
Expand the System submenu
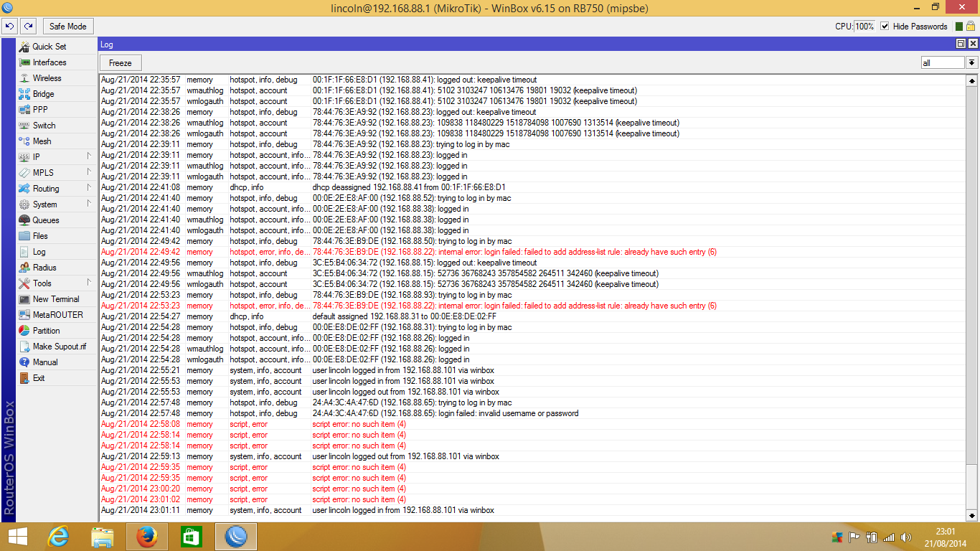56,204
